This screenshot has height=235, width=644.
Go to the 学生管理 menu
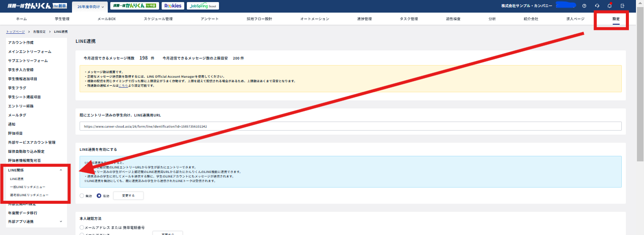62,19
